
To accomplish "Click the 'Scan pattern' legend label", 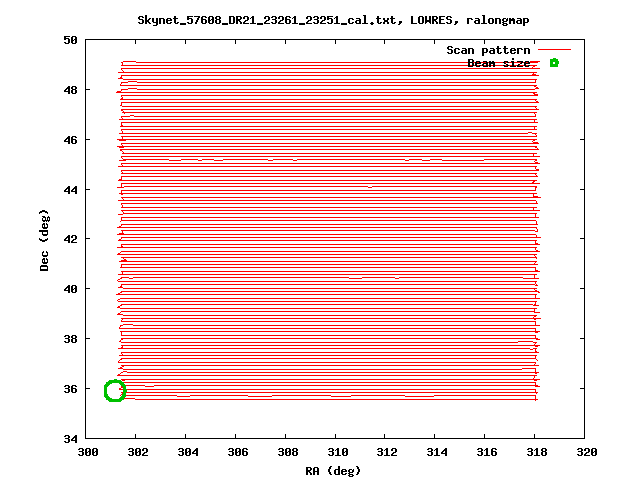I will tap(488, 50).
